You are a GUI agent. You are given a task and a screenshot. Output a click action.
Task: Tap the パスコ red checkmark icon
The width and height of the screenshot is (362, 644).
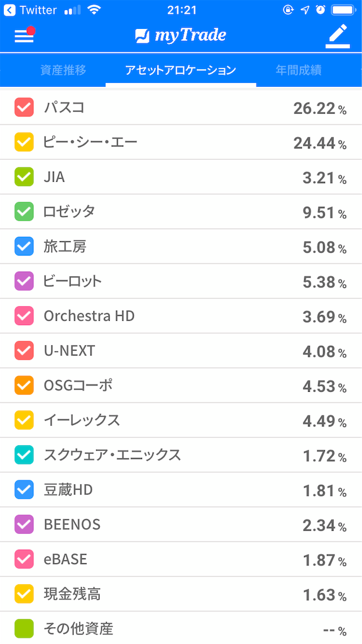tap(24, 107)
